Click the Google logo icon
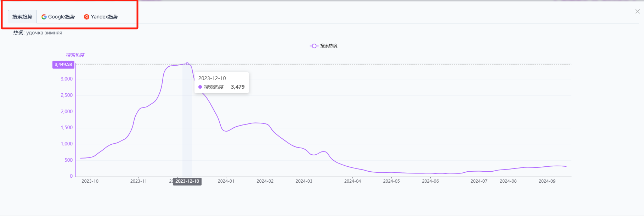 click(44, 17)
